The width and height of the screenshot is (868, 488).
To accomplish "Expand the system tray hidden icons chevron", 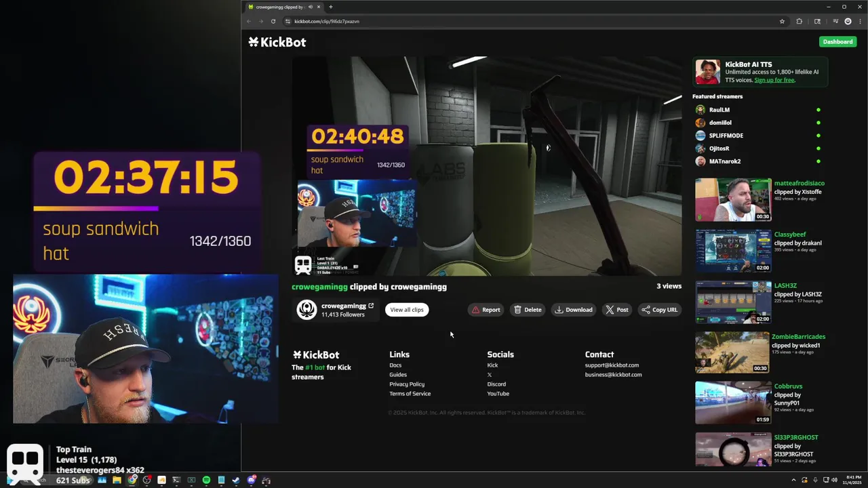I will (x=793, y=480).
